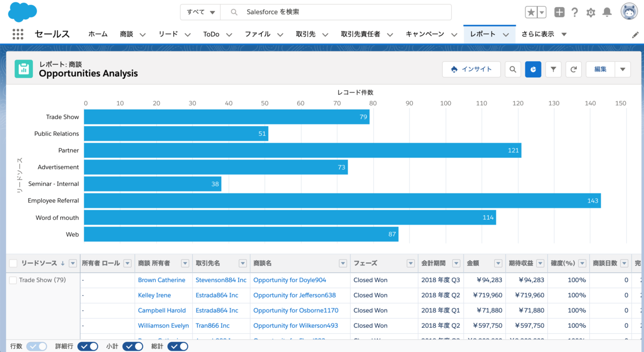Open the すべて search scope dropdown

(200, 12)
